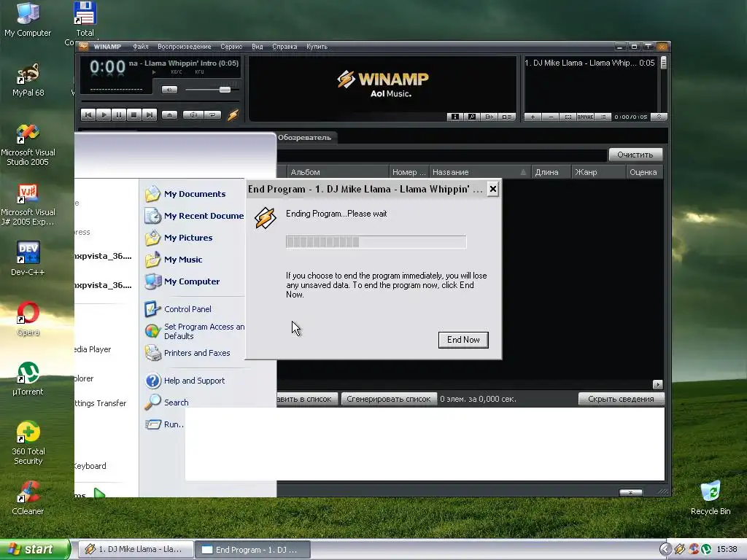Click the Сгенерировать список button
The image size is (747, 560).
pos(388,399)
